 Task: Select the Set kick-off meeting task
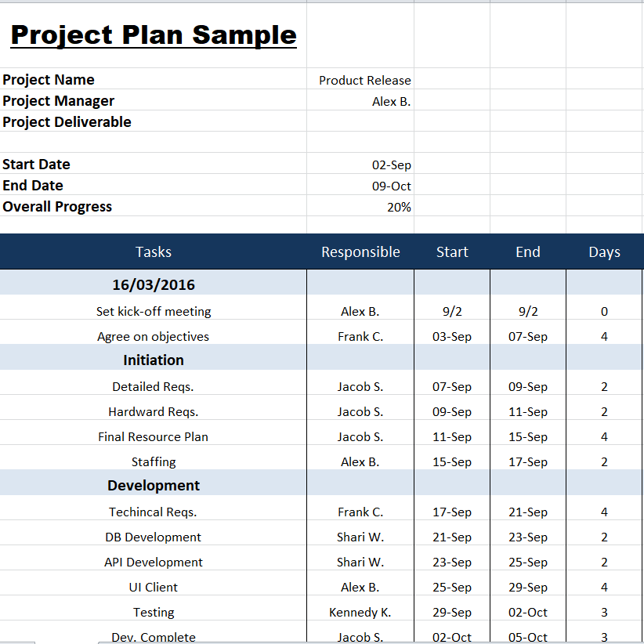[x=154, y=312]
